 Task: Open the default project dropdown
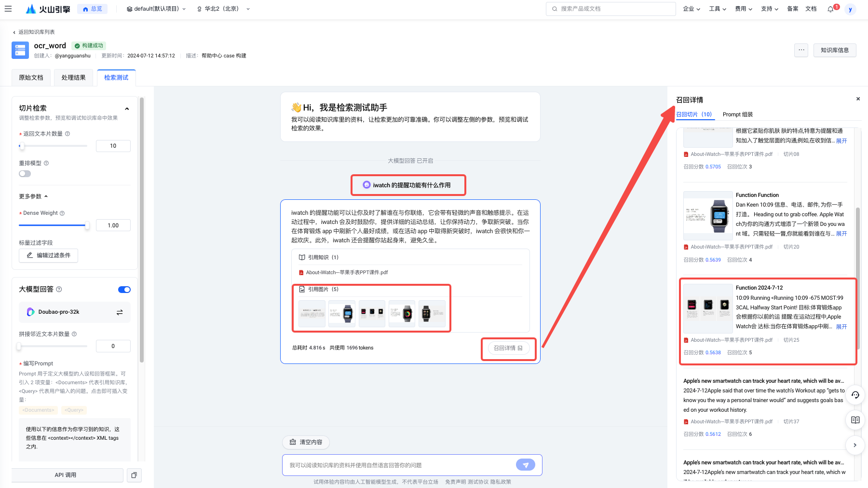(x=156, y=9)
